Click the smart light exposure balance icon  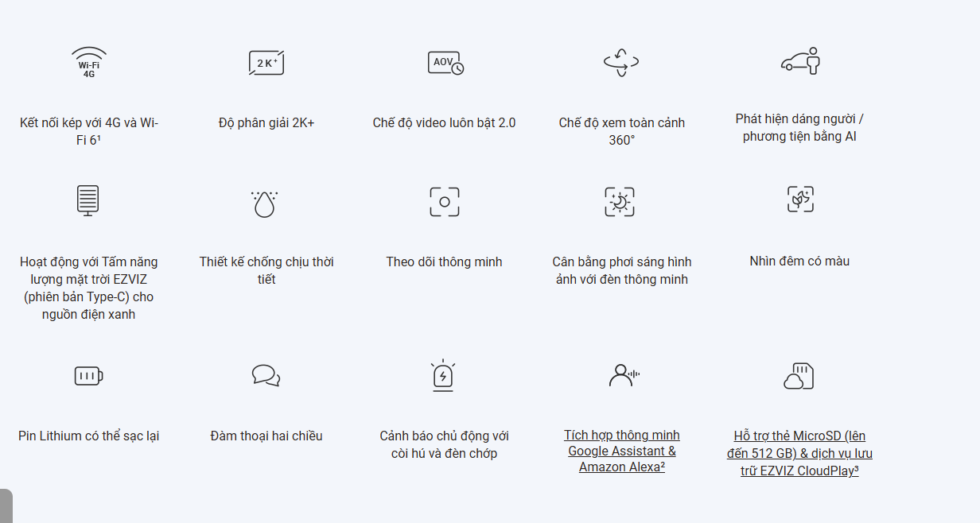coord(620,202)
